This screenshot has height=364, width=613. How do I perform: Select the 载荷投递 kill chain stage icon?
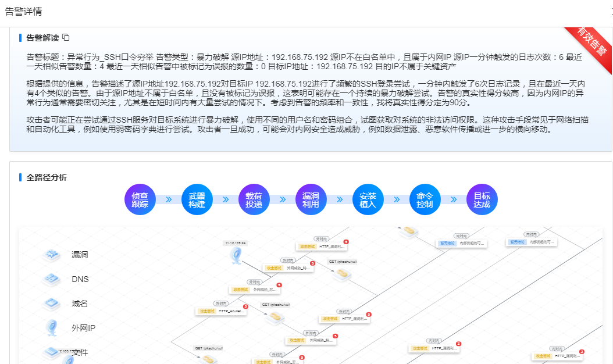pos(254,199)
